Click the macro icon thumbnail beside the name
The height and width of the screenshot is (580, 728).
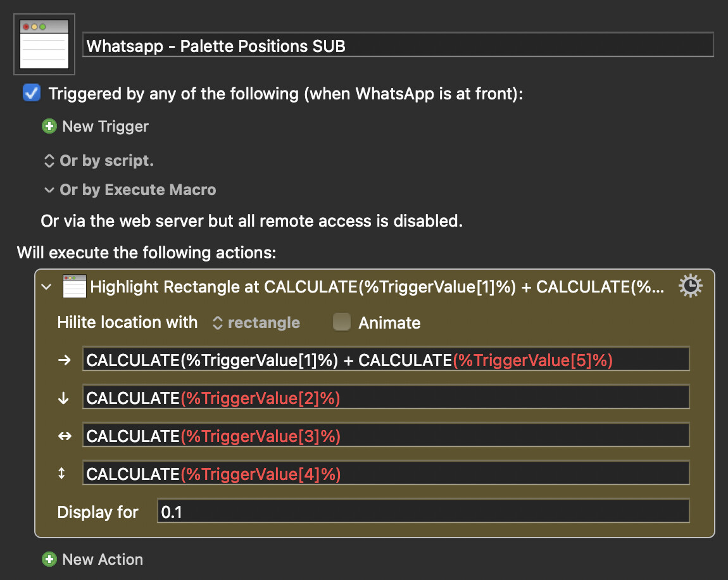point(44,44)
